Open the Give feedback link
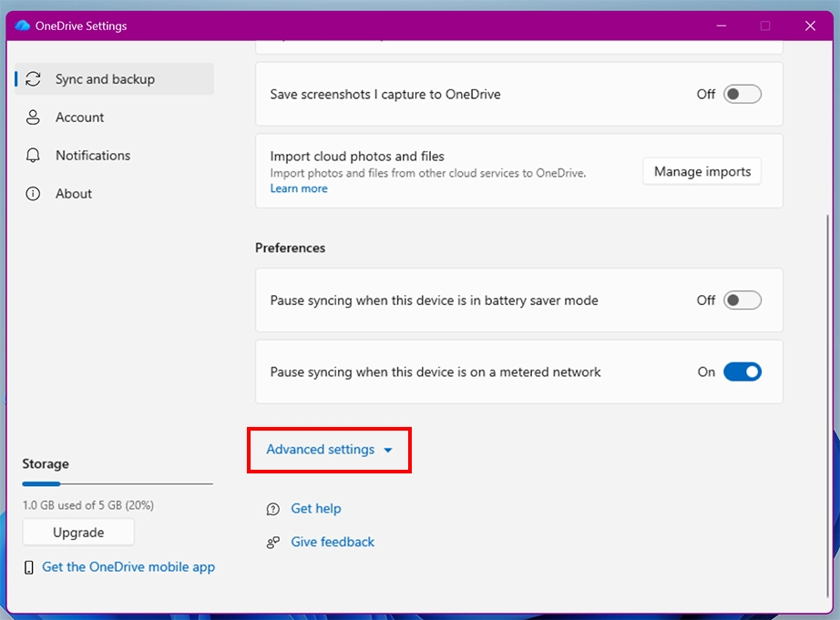The width and height of the screenshot is (840, 620). click(x=333, y=542)
